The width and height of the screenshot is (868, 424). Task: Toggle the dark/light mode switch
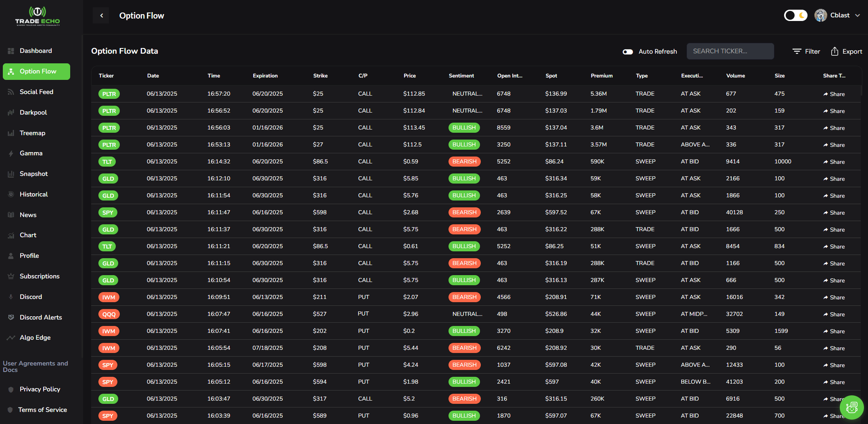click(x=795, y=15)
